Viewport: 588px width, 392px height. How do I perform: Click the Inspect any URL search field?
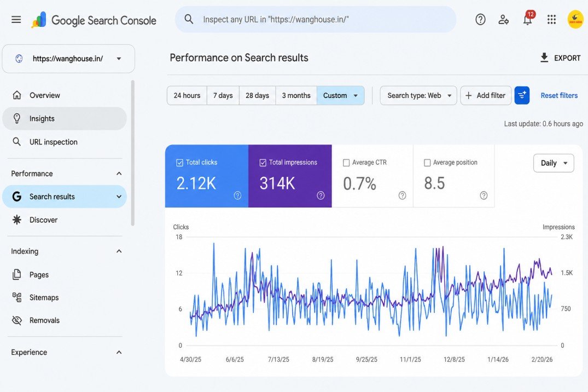(x=316, y=20)
